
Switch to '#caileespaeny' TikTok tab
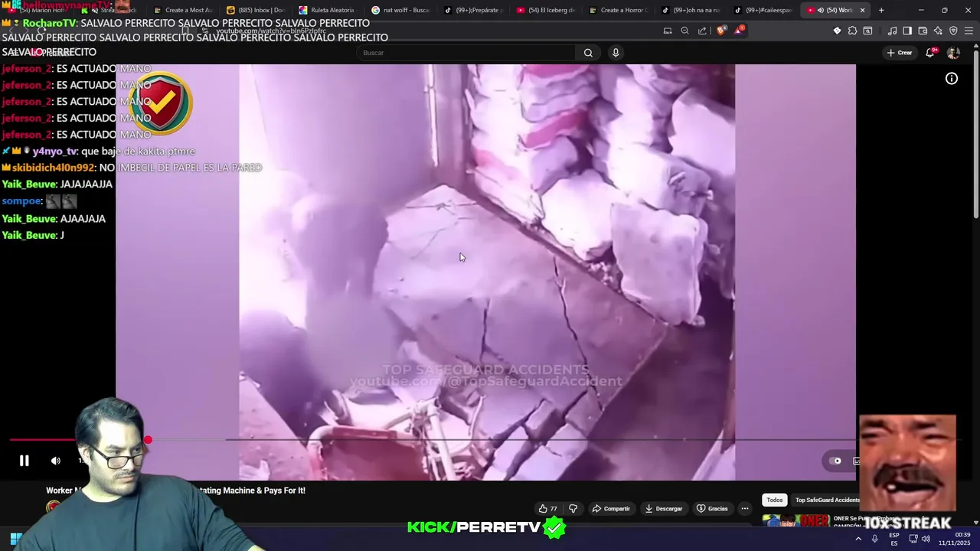pos(763,10)
